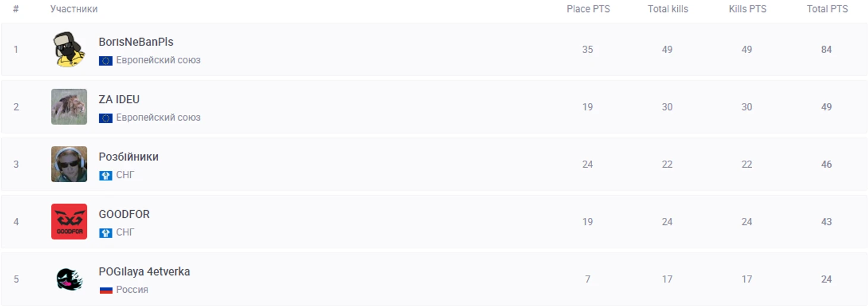The image size is (868, 306).
Task: Click the Russian flag under POGIlaya 4etverka
Action: coord(106,290)
